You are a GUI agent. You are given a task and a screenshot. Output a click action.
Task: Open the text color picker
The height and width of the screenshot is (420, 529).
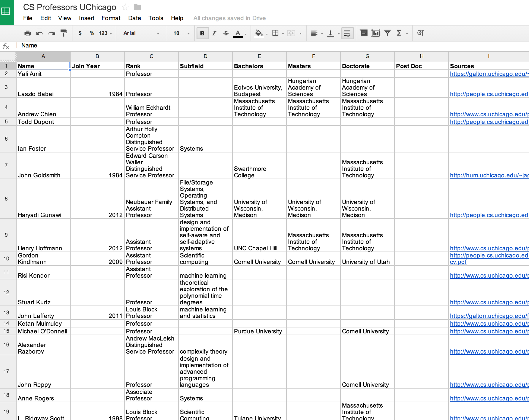(238, 34)
